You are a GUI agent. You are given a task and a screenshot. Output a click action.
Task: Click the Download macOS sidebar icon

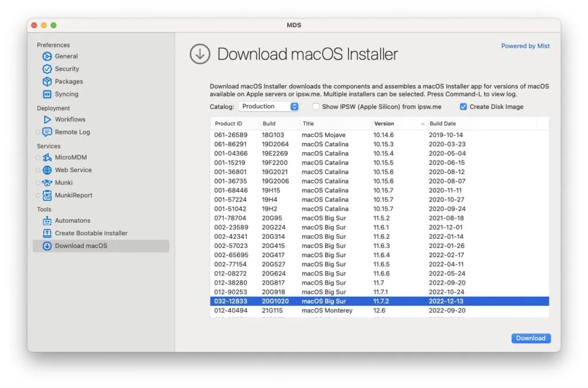click(x=47, y=246)
